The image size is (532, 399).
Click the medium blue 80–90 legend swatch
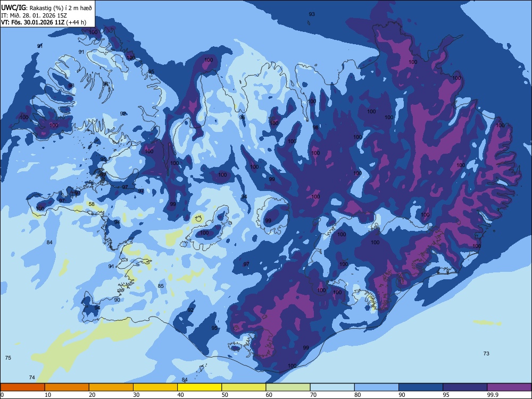click(377, 387)
